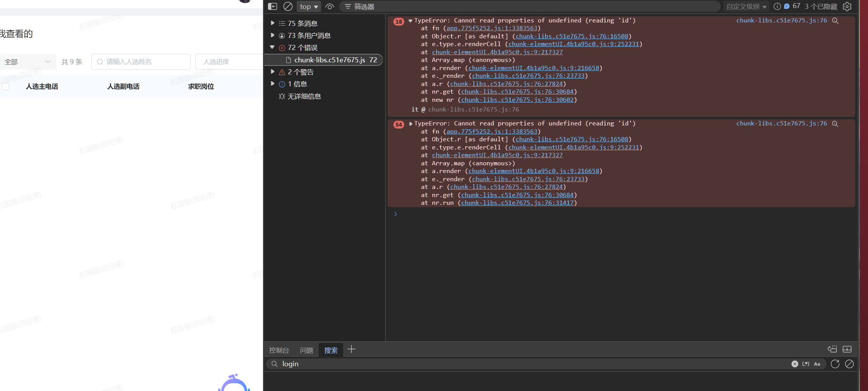Select chunk-libs.c51e7675.js in the sidebar
This screenshot has height=391, width=868.
pos(330,60)
